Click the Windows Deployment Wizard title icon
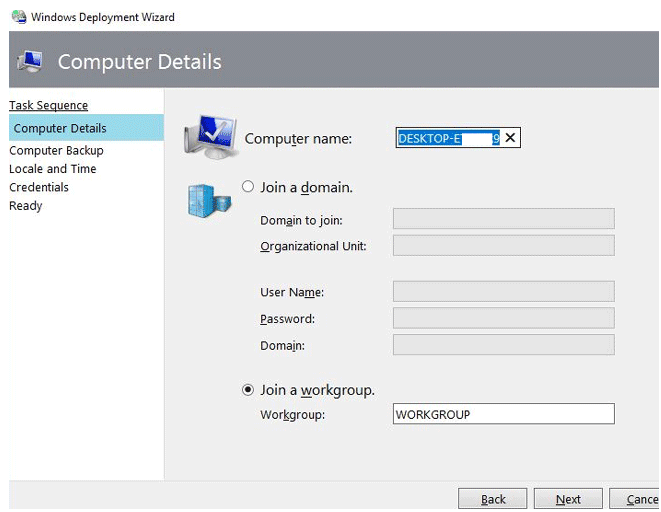Viewport: 661px width, 512px height. coord(19,16)
